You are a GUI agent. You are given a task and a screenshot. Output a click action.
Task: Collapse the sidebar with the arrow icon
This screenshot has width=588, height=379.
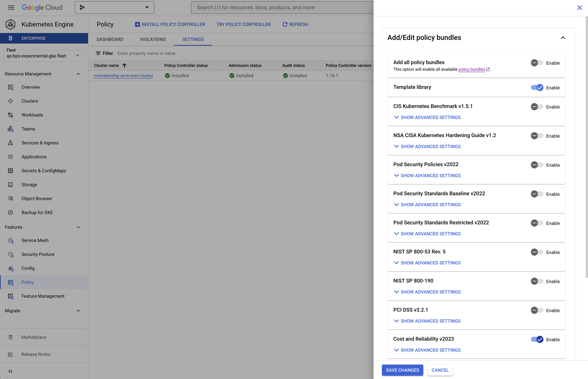10,371
